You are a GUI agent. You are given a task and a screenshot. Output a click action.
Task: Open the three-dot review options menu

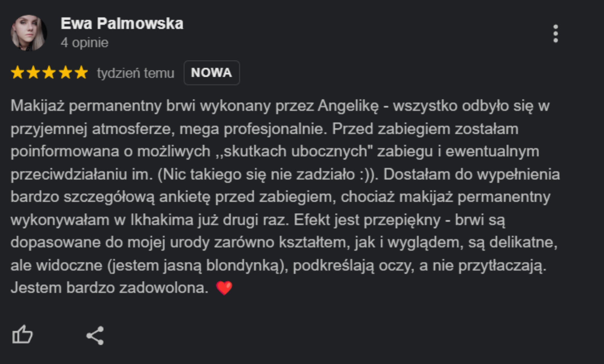555,34
